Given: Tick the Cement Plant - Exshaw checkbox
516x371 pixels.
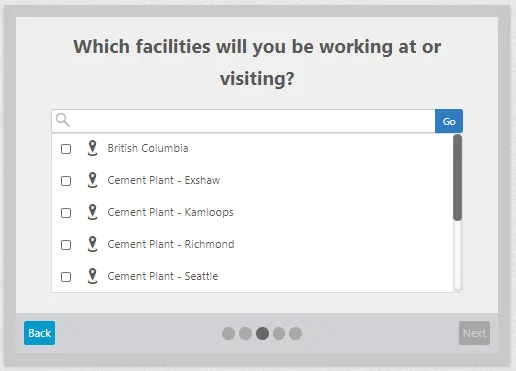Looking at the screenshot, I should click(x=66, y=181).
